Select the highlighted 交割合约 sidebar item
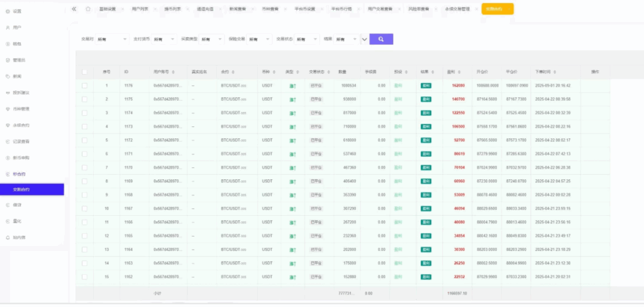This screenshot has width=644, height=307. click(31, 189)
